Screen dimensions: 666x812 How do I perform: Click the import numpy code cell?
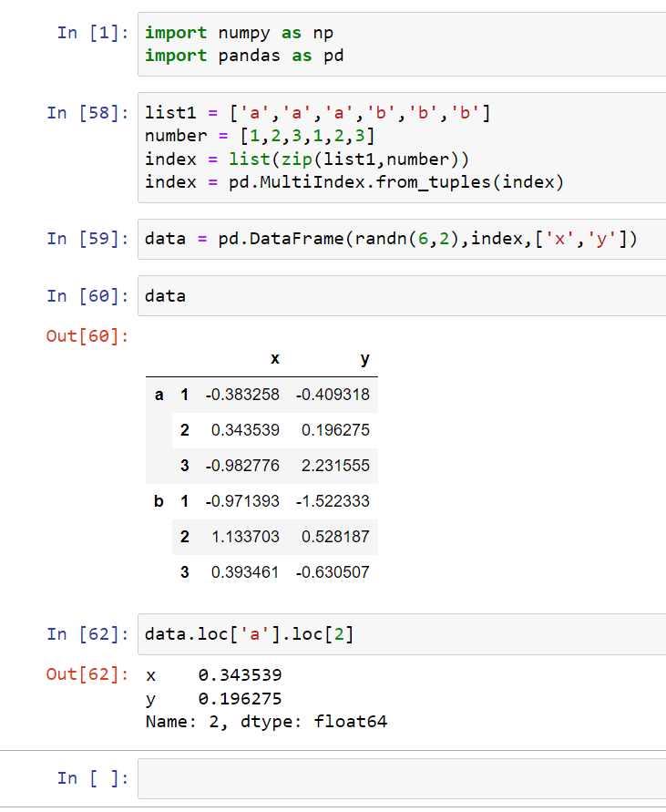coord(402,44)
